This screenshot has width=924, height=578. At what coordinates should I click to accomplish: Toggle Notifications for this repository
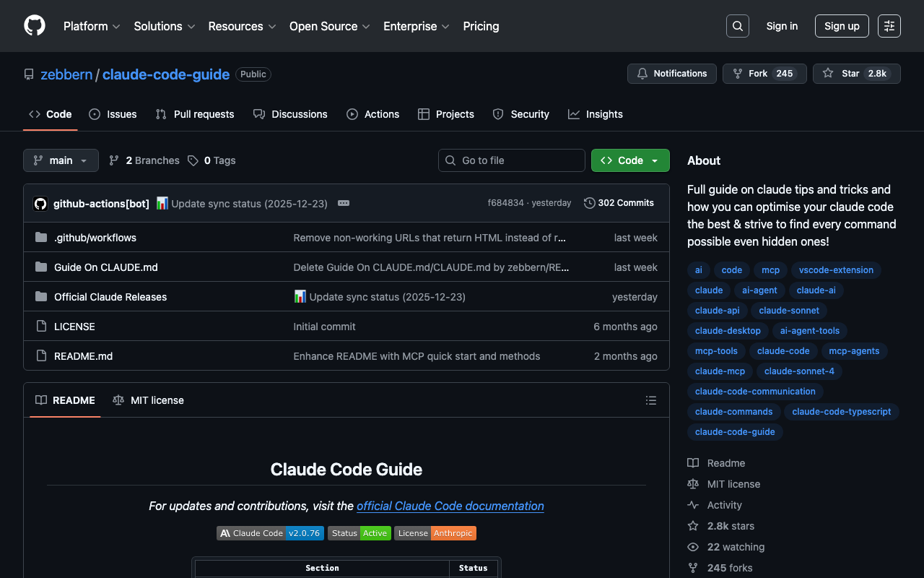(x=671, y=74)
